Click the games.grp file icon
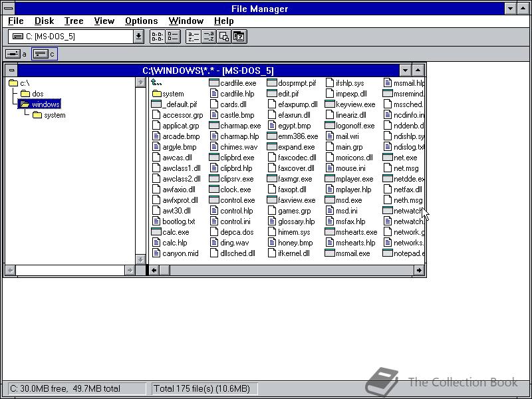Viewport: 532px width, 399px height. (x=272, y=211)
